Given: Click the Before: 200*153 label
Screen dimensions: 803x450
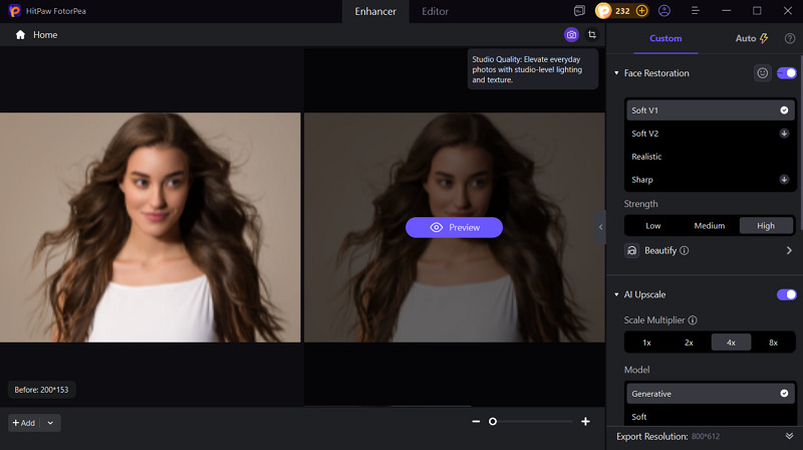Looking at the screenshot, I should click(41, 390).
